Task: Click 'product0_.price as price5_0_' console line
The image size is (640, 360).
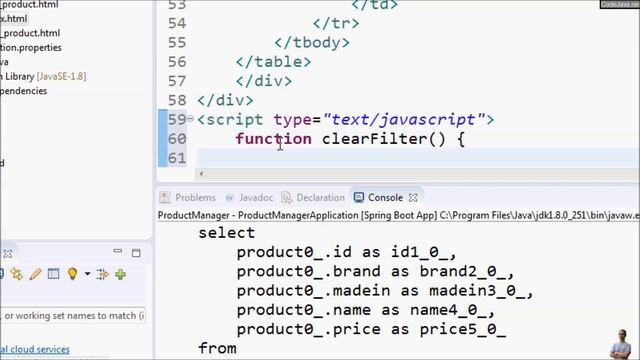Action: point(371,329)
